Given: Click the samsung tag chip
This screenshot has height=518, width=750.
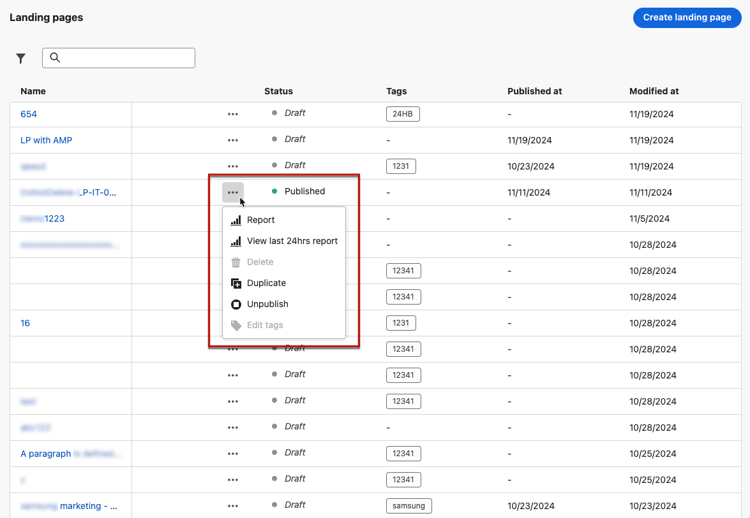Looking at the screenshot, I should [408, 506].
